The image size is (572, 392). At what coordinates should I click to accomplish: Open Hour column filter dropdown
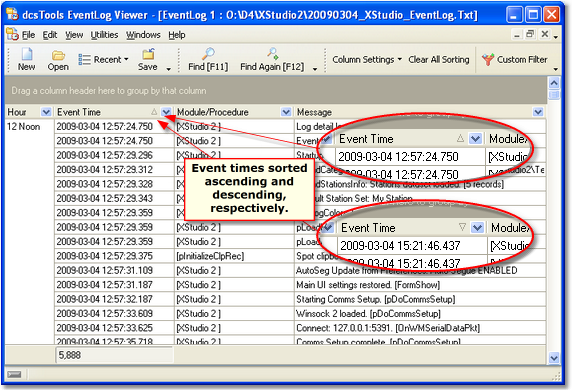coord(46,112)
